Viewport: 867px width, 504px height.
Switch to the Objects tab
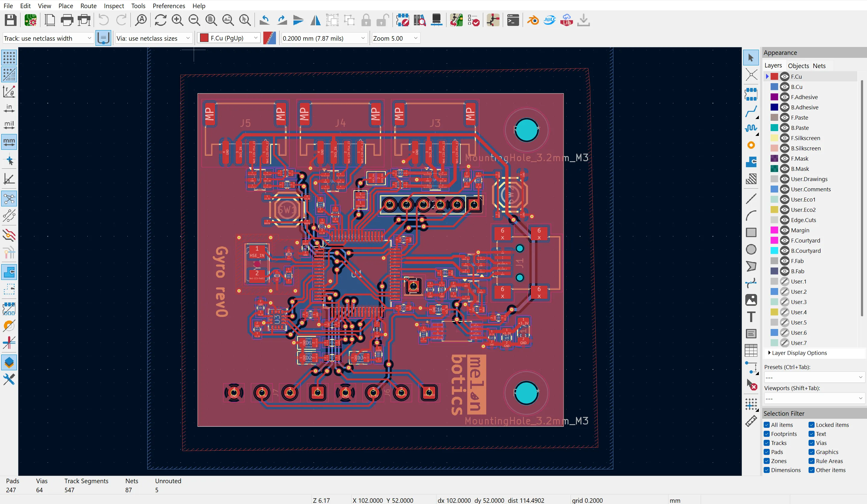pos(798,66)
